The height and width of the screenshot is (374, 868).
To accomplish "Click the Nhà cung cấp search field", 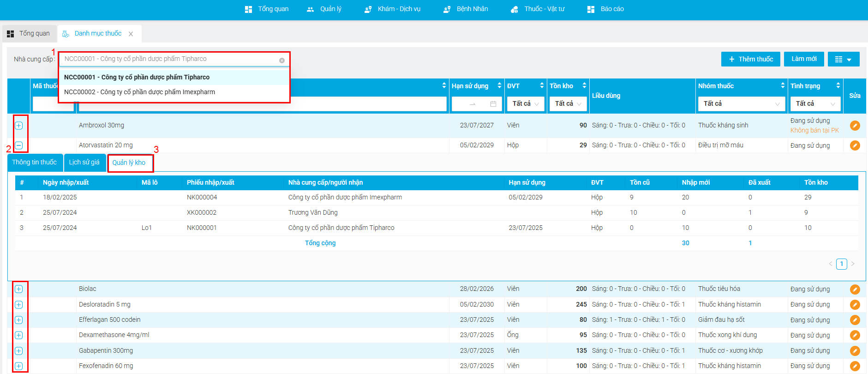I will 174,59.
